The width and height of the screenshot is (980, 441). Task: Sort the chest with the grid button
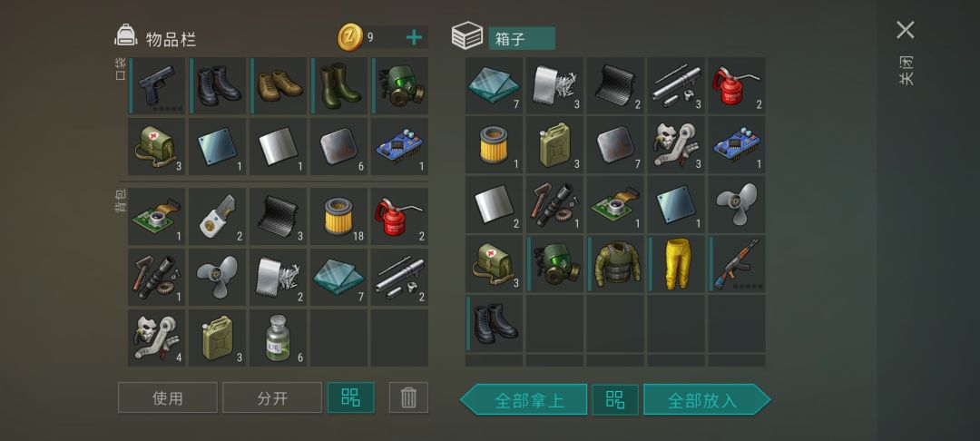pos(615,400)
